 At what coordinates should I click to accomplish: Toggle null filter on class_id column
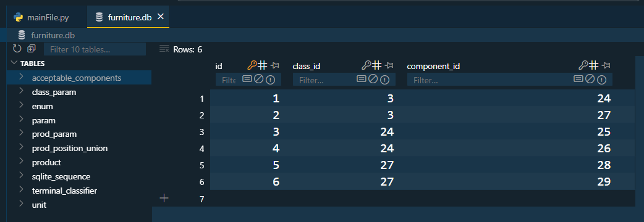(x=373, y=79)
